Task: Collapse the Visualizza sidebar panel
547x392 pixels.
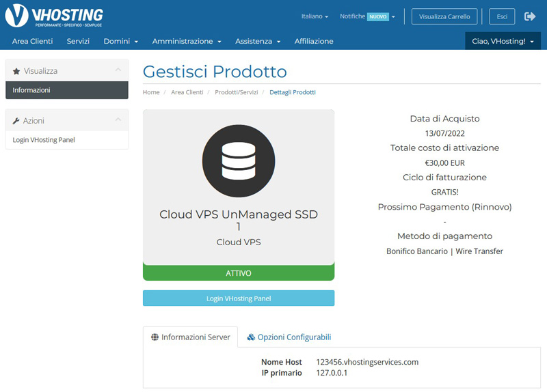Action: pos(118,70)
